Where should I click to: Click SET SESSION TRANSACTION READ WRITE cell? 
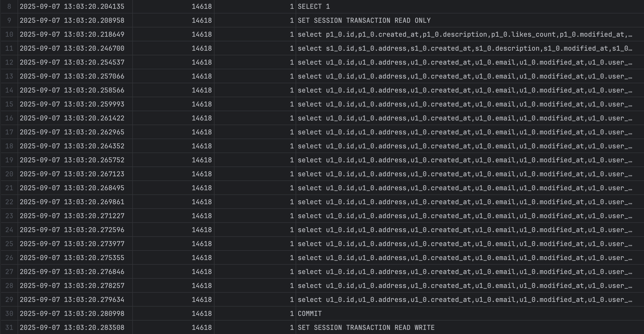(366, 328)
